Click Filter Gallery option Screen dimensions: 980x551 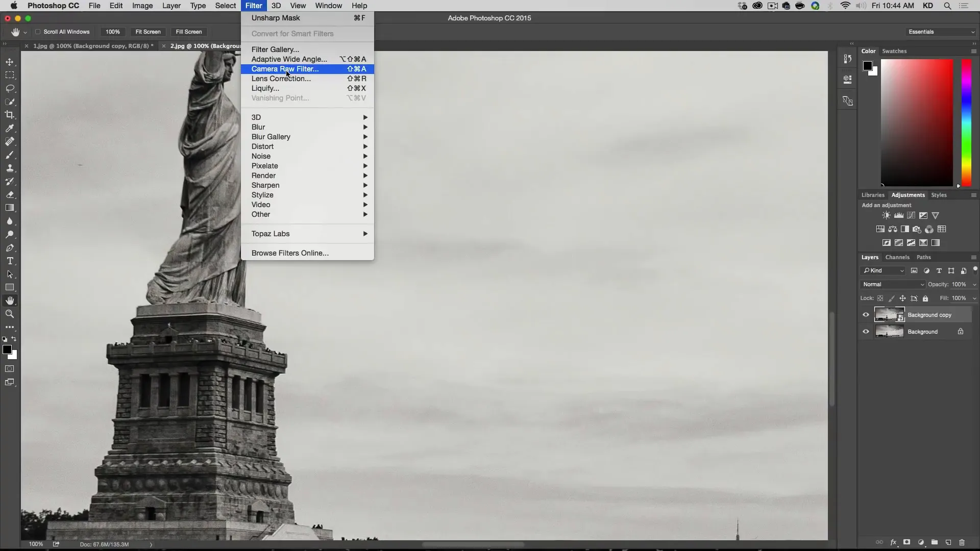click(275, 49)
